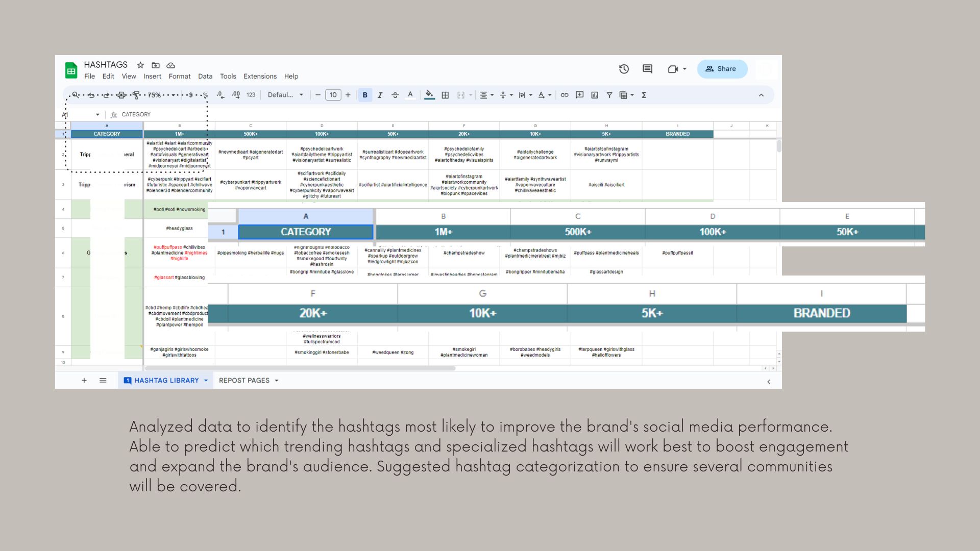Create a filter with funnel icon
Screen dimensions: 980x551
pyautogui.click(x=609, y=95)
